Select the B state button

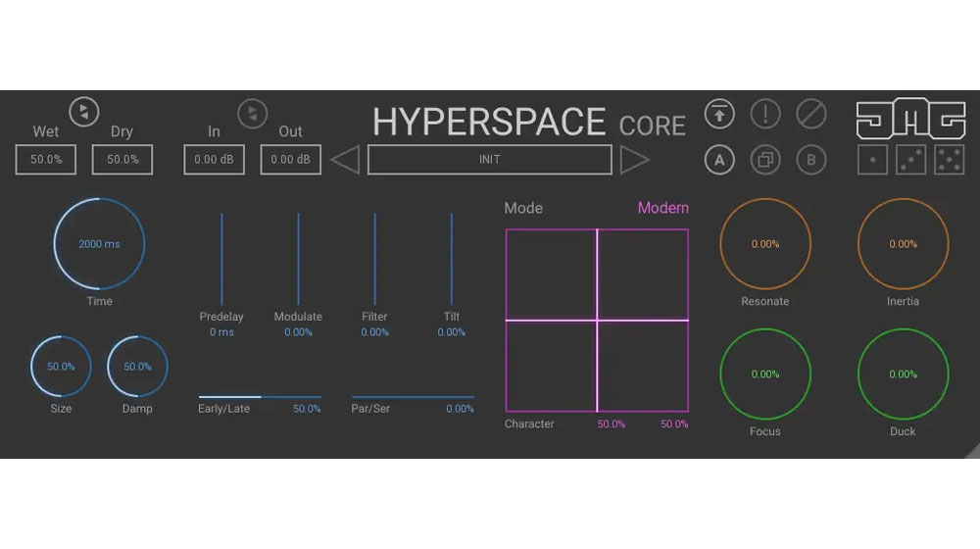click(811, 160)
